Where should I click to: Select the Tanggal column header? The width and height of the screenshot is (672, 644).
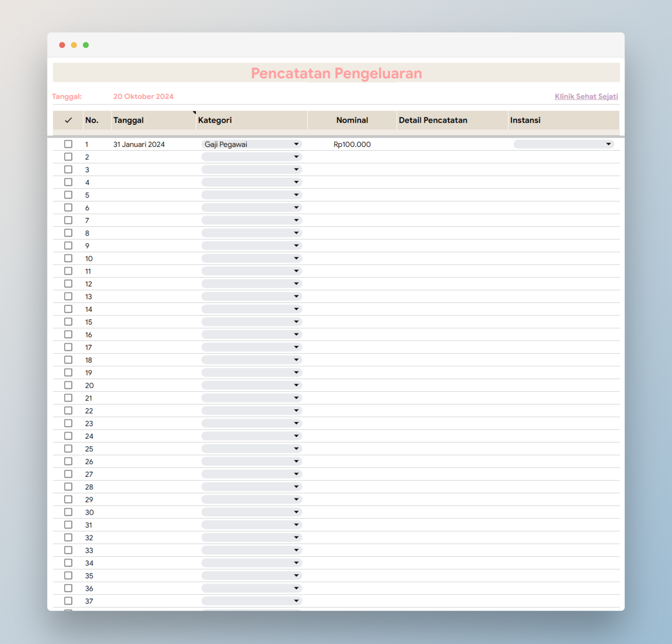[153, 120]
